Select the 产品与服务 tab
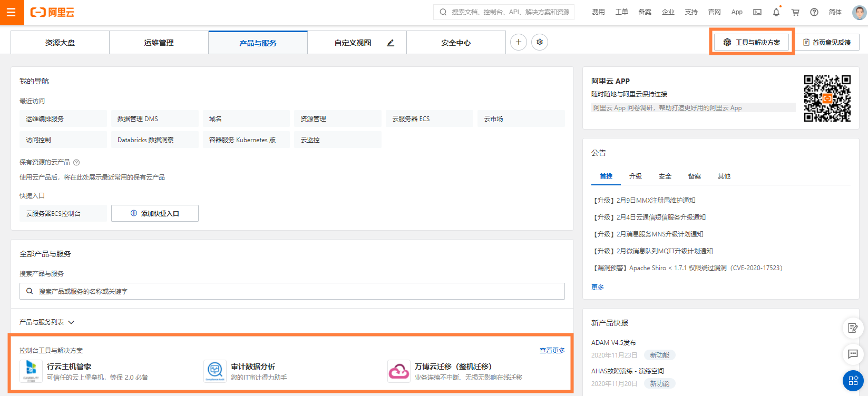 [x=258, y=43]
